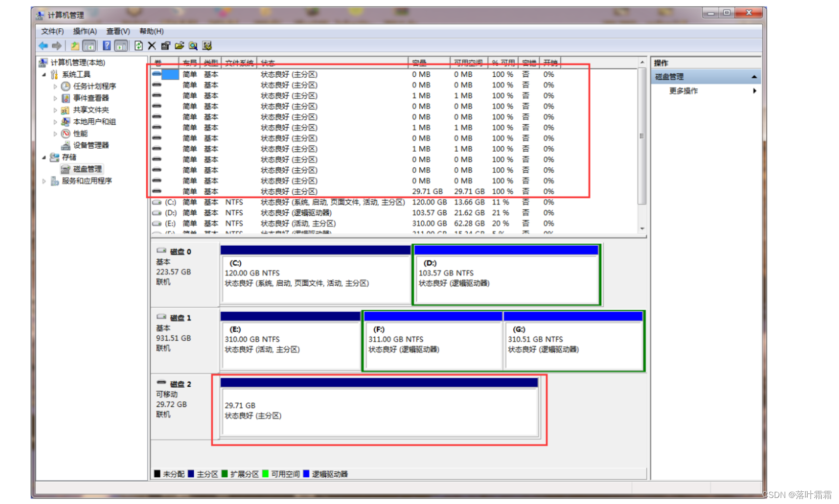
Task: Click the 主分区 dark blue legend swatch
Action: pos(191,474)
